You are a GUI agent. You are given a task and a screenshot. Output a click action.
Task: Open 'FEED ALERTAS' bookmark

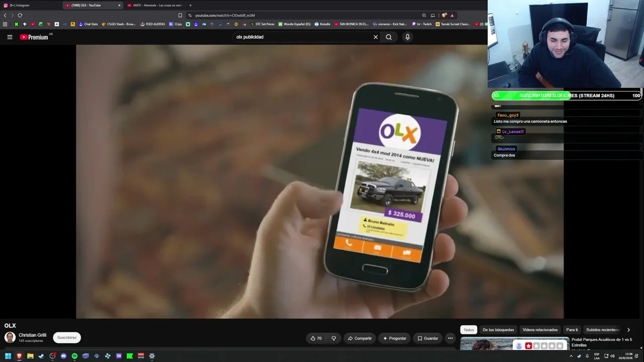pos(152,24)
